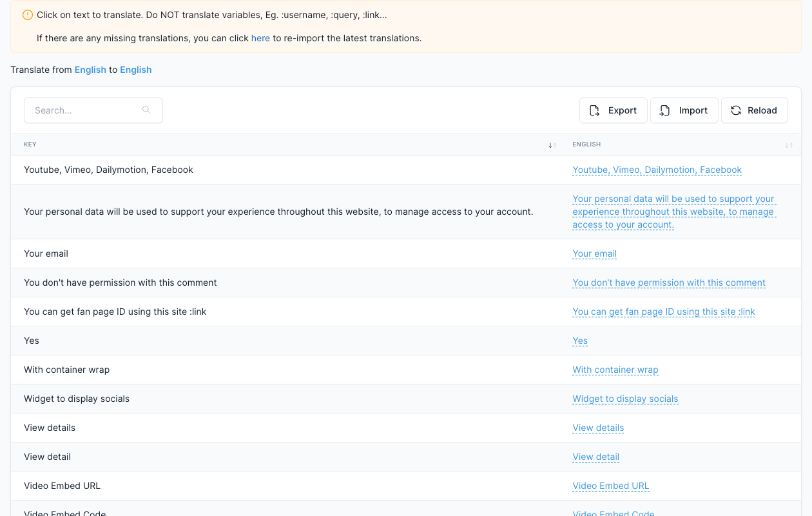812x516 pixels.
Task: Click the Import file icon
Action: (665, 110)
